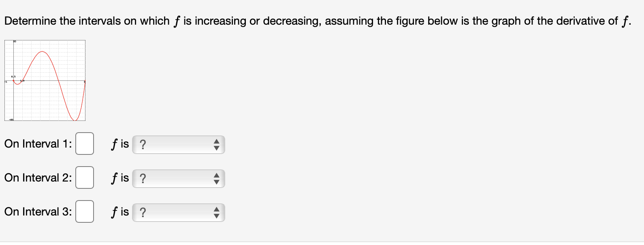Image resolution: width=644 pixels, height=245 pixels.
Task: Click the Interval 2 answer box
Action: [84, 178]
